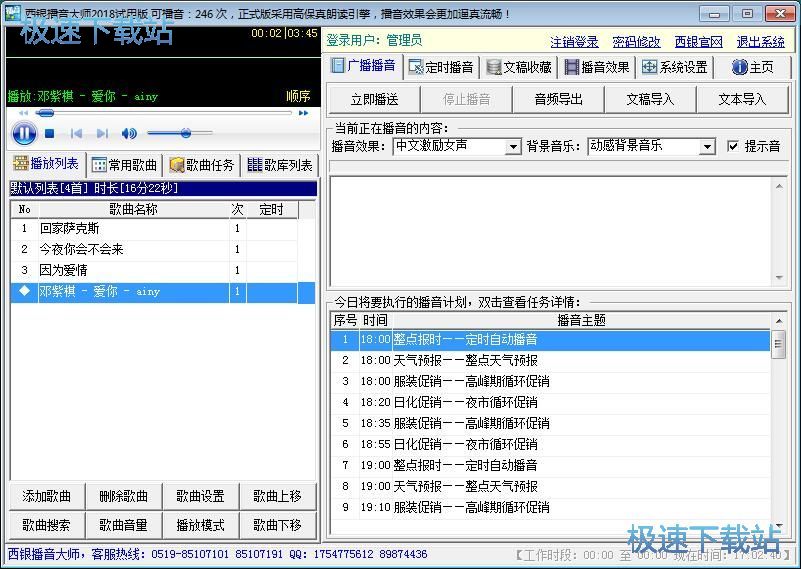801x569 pixels.
Task: Adjust the volume slider knob
Action: click(186, 133)
